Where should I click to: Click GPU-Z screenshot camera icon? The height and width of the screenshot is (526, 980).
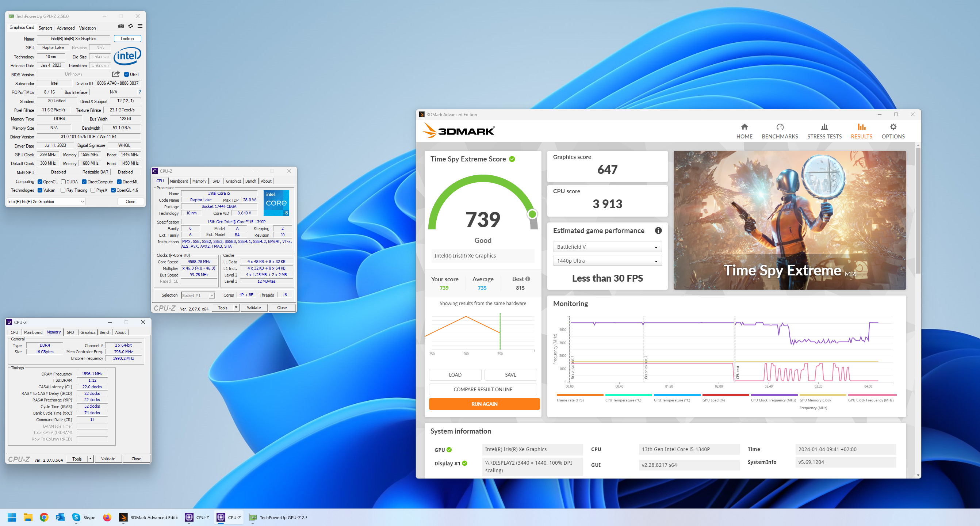[121, 26]
